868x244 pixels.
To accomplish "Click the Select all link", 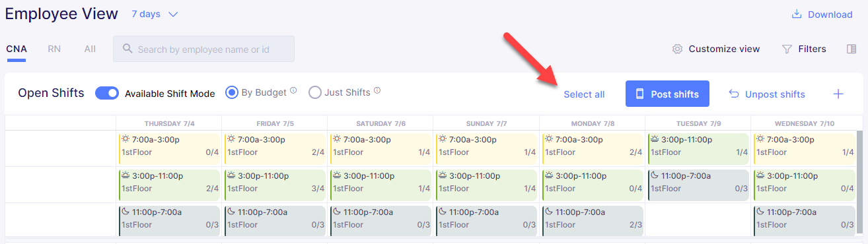I will pyautogui.click(x=584, y=94).
